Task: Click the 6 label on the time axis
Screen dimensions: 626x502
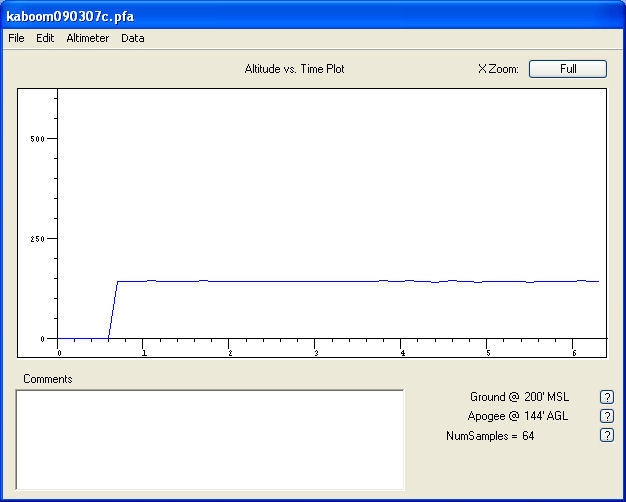Action: click(x=574, y=353)
